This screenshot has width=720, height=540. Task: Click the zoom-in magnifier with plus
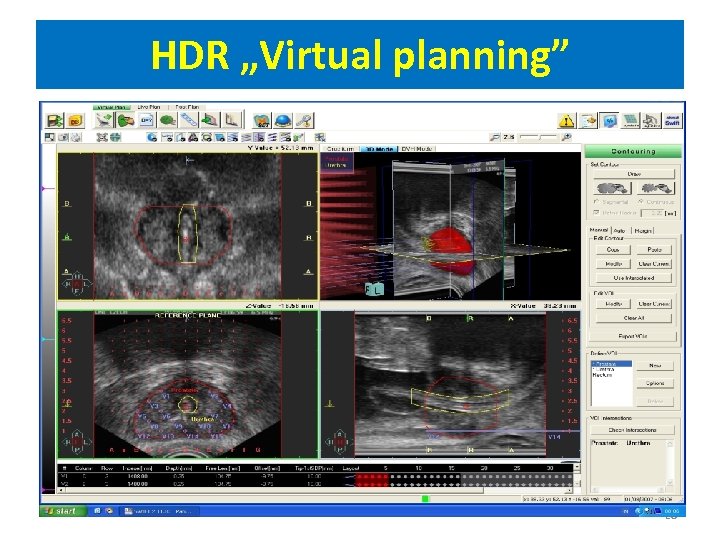coord(567,137)
